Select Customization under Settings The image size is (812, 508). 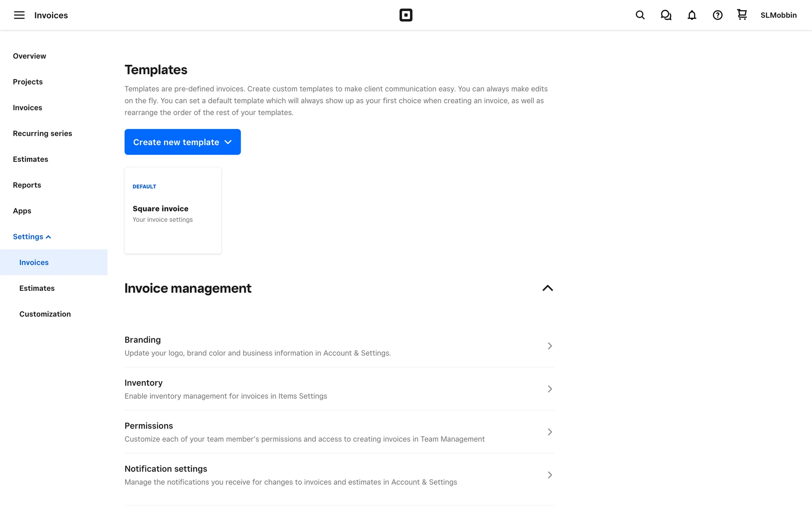(45, 314)
